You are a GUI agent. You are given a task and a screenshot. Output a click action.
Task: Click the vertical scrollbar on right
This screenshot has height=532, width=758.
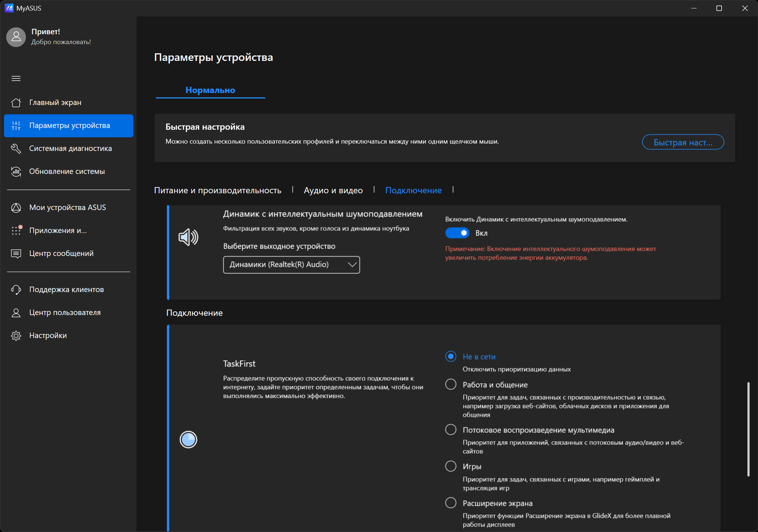748,429
